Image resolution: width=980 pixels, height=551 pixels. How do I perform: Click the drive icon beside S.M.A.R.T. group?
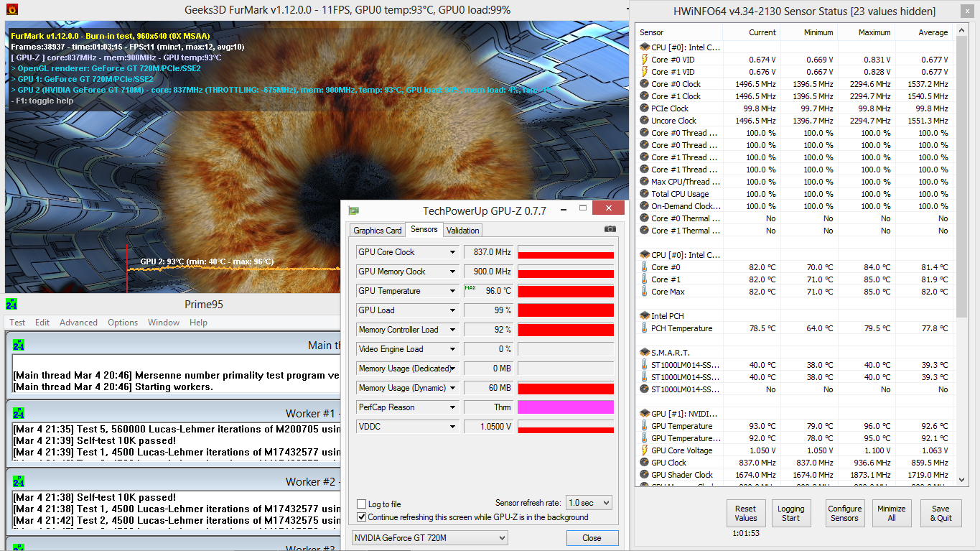(644, 353)
